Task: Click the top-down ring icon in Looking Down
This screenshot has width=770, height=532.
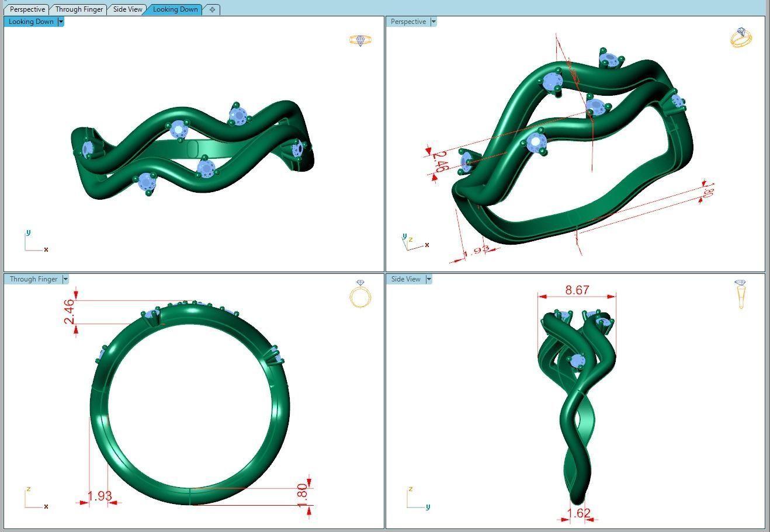Action: [x=360, y=40]
